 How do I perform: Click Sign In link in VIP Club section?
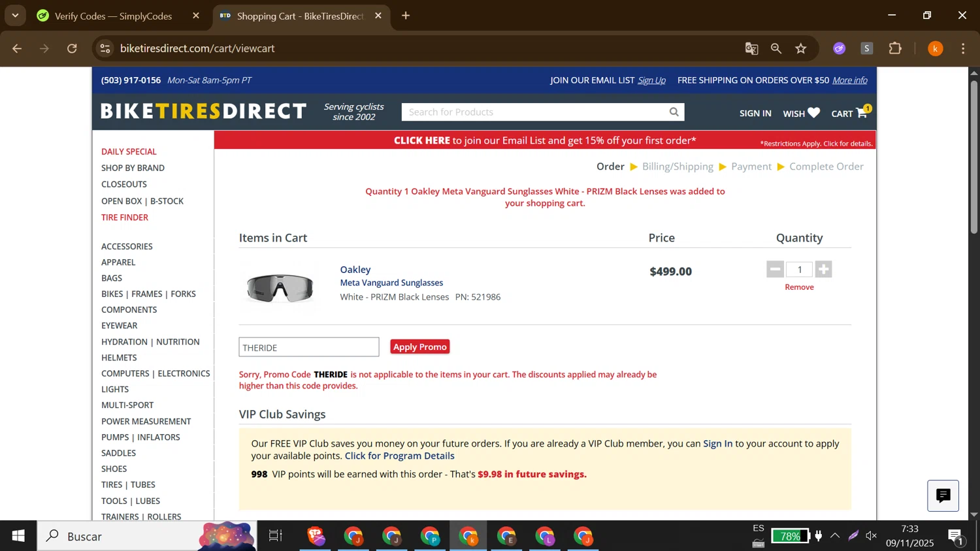[x=717, y=444]
